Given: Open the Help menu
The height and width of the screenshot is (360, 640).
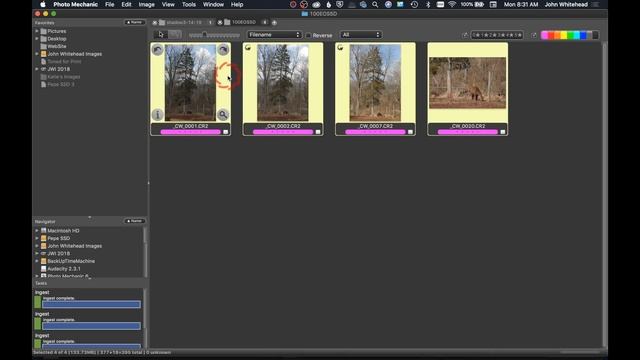Looking at the screenshot, I should coord(237,4).
